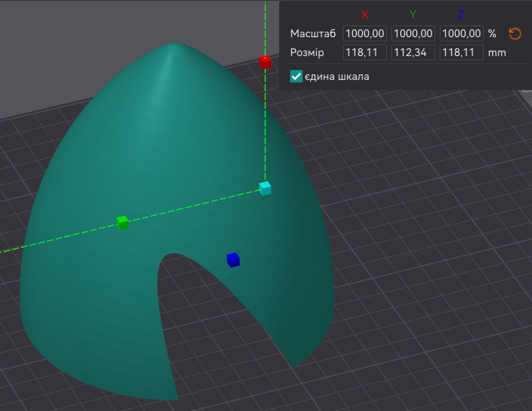This screenshot has height=411, width=532.
Task: Click the blue Z axis column header
Action: pyautogui.click(x=461, y=15)
